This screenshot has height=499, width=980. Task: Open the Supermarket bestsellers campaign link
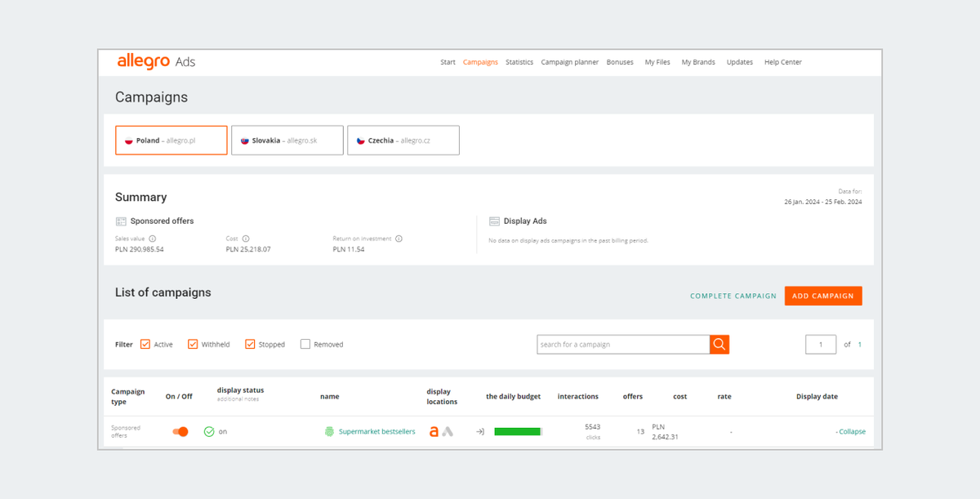point(376,431)
